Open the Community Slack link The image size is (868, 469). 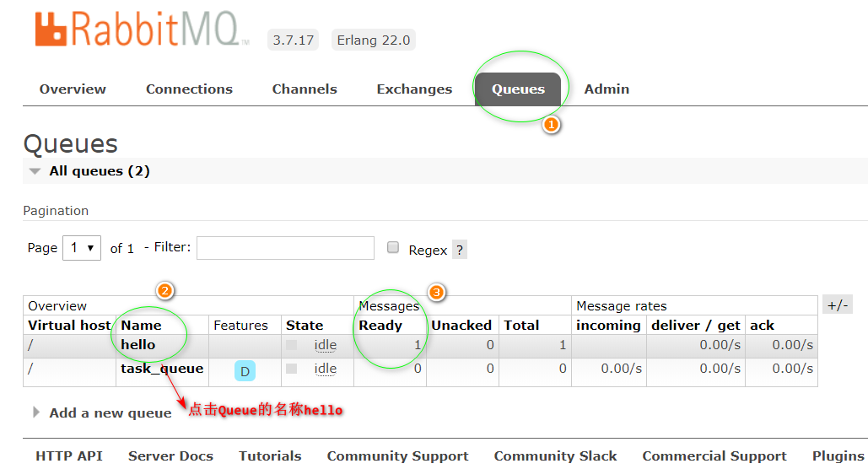coord(555,456)
